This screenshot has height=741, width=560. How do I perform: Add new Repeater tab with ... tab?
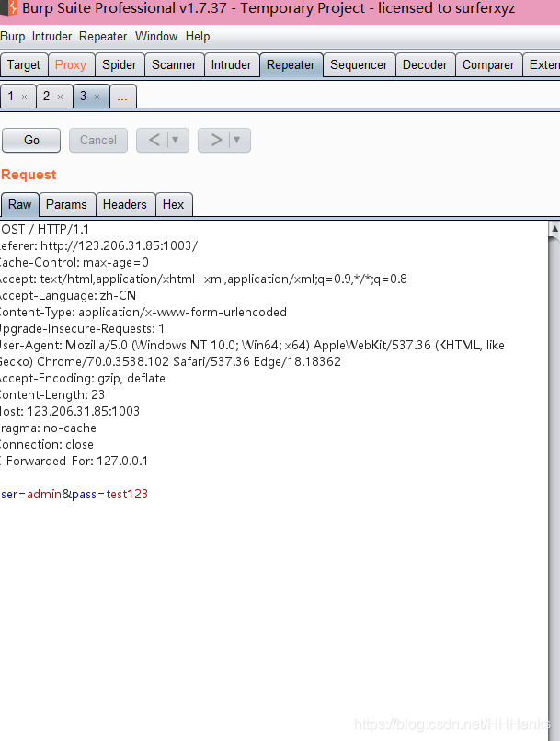click(x=123, y=97)
